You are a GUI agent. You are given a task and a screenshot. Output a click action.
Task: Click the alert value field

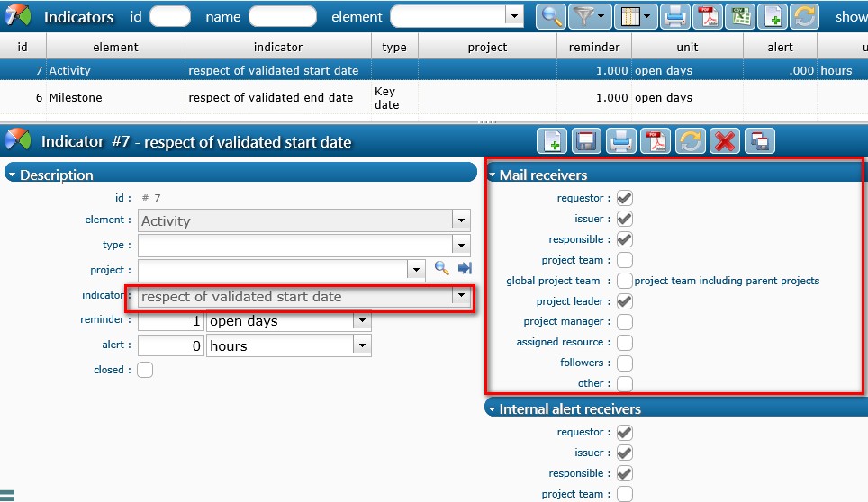170,346
